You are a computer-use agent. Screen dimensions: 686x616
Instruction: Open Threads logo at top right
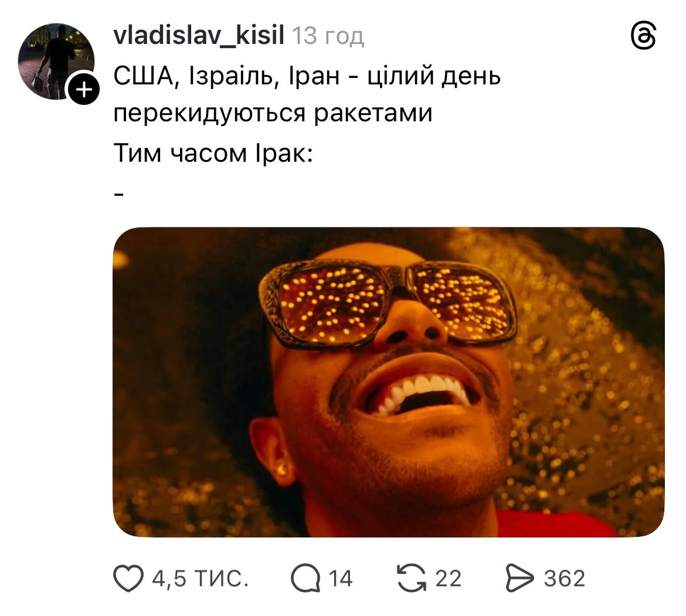click(x=644, y=36)
